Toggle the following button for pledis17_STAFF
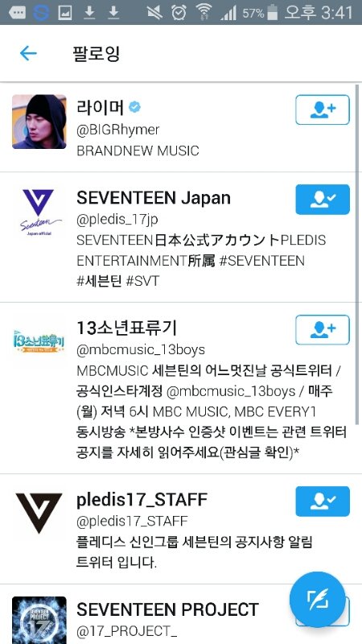Image resolution: width=362 pixels, height=644 pixels. [x=323, y=502]
